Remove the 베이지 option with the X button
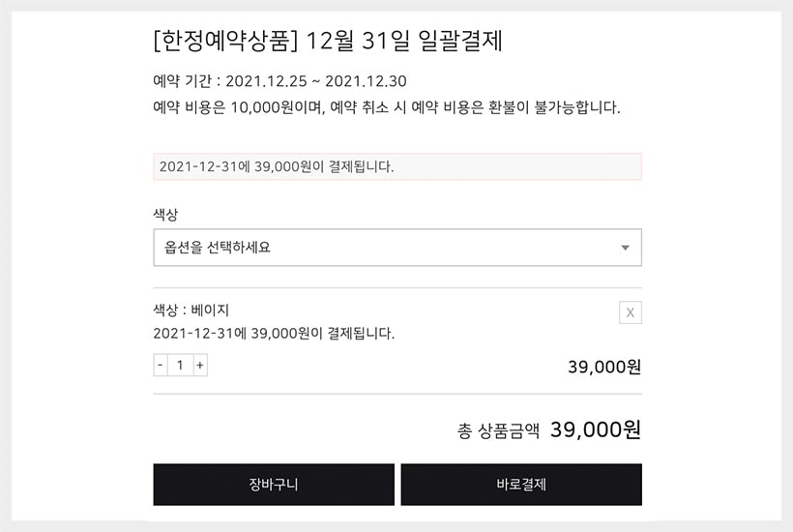The image size is (793, 532). click(630, 312)
